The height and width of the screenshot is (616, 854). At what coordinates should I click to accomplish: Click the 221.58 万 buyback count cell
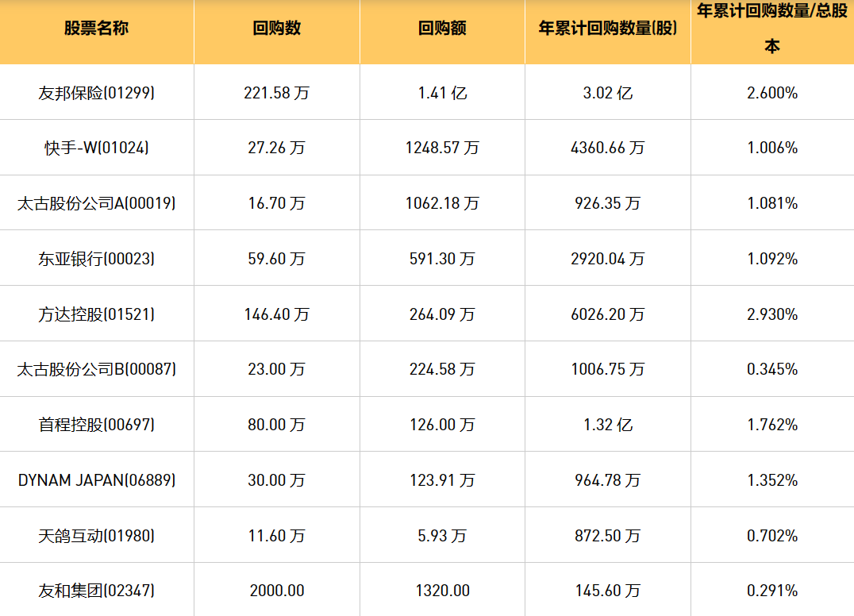point(276,93)
